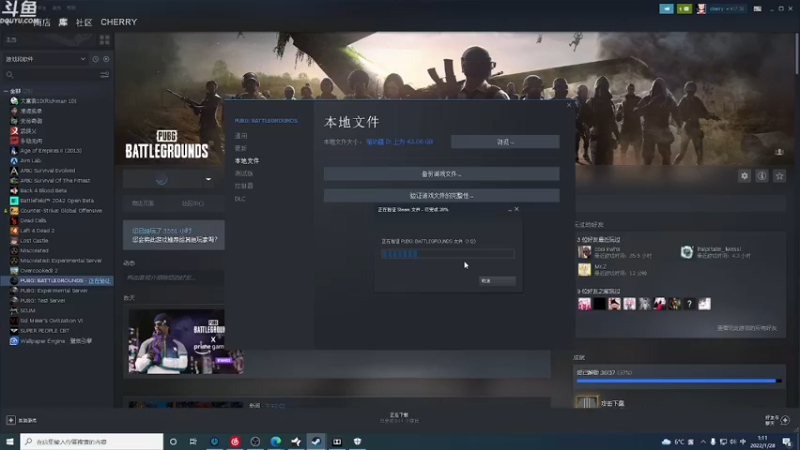Open the CHERRY profile menu

(119, 22)
